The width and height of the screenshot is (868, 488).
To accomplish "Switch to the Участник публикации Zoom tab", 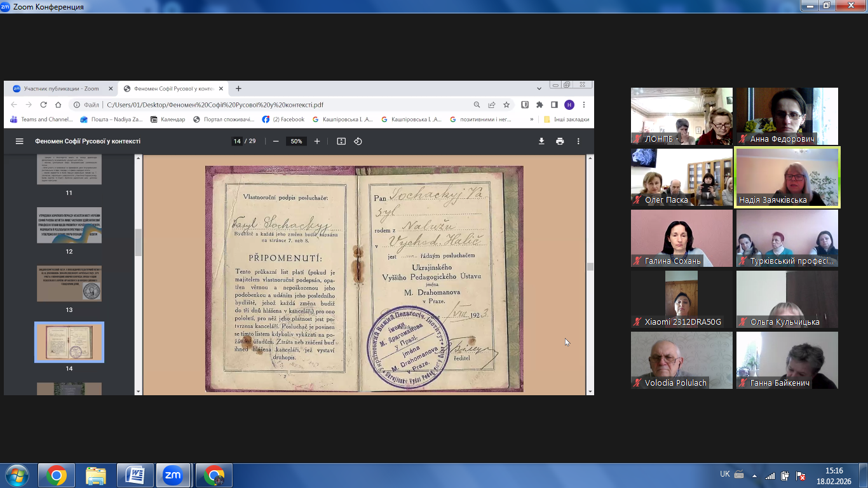I will click(60, 89).
